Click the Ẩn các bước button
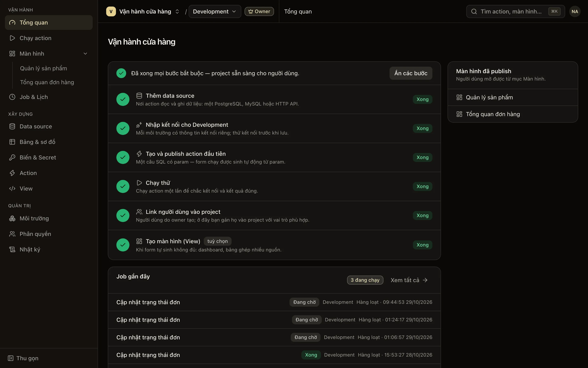Screen dimensions: 588x368 411,73
